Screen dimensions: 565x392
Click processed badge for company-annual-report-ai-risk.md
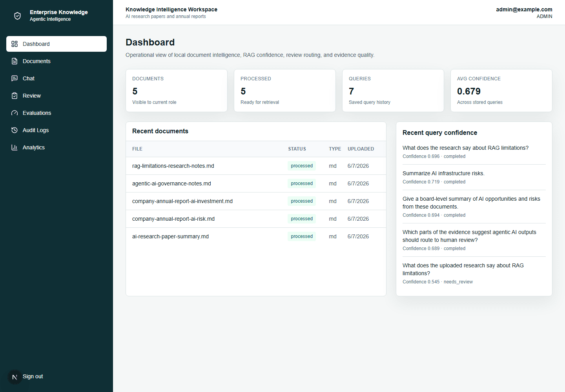pyautogui.click(x=302, y=219)
